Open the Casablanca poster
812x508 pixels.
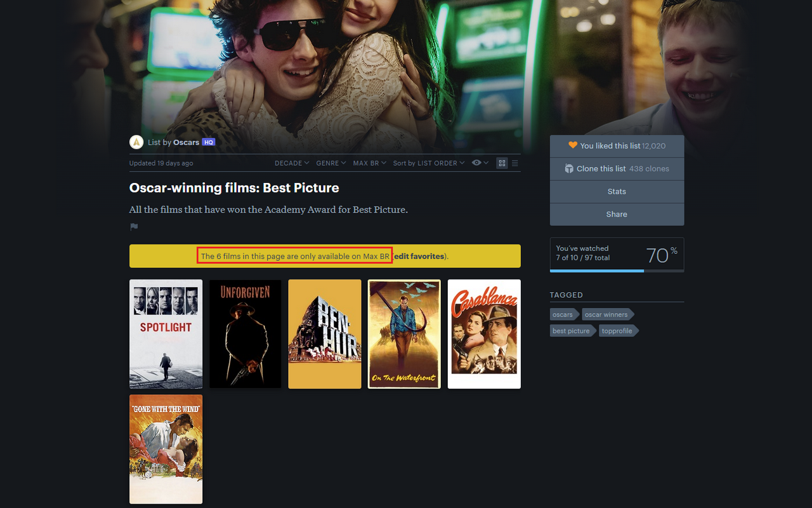click(484, 334)
